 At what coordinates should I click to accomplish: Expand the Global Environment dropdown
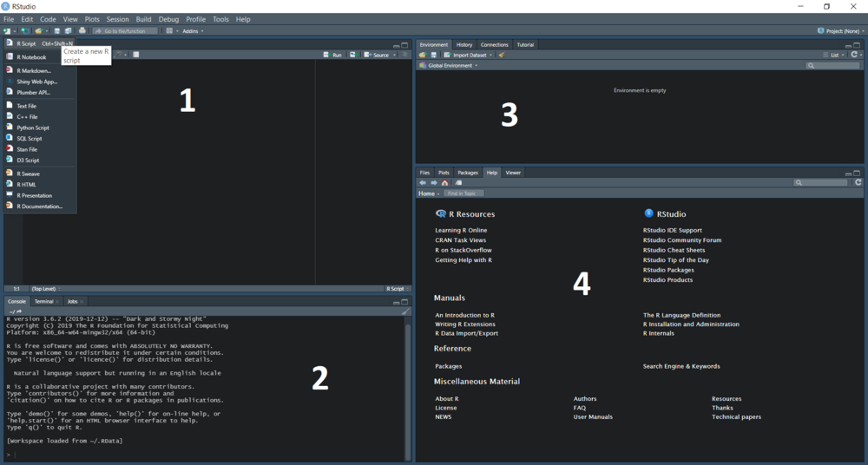pyautogui.click(x=451, y=65)
